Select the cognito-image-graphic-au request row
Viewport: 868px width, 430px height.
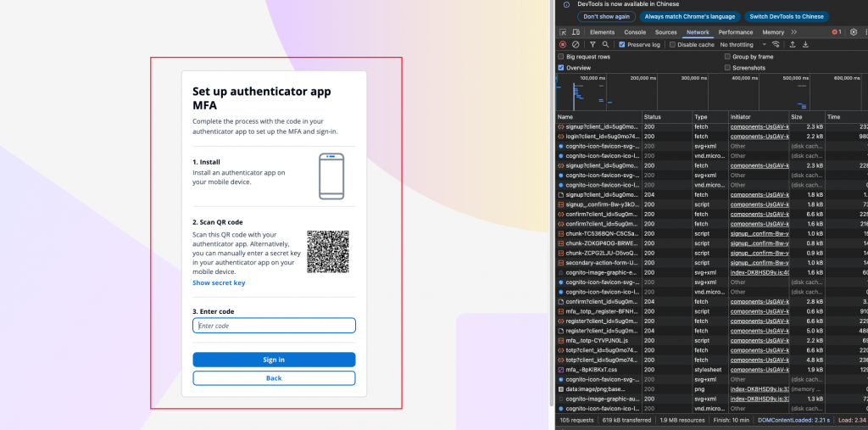(711, 399)
